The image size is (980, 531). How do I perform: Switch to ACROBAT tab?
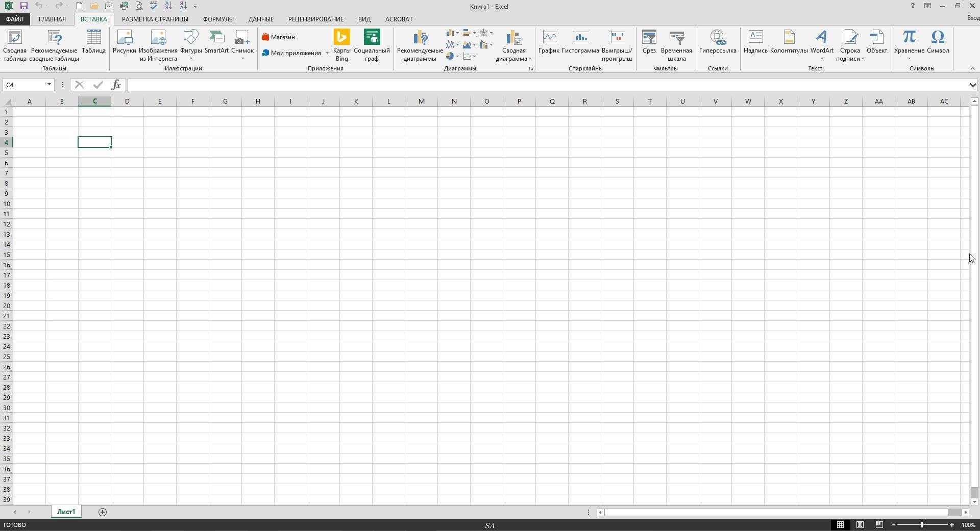399,19
